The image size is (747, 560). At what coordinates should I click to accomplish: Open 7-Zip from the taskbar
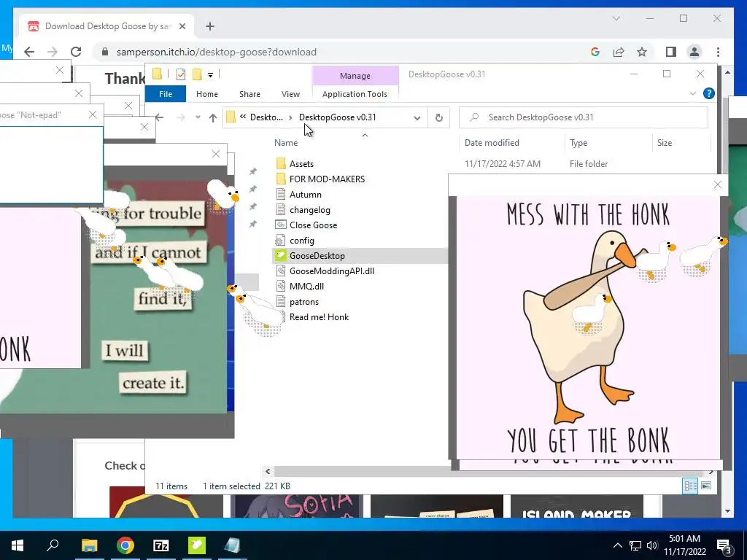click(x=161, y=545)
